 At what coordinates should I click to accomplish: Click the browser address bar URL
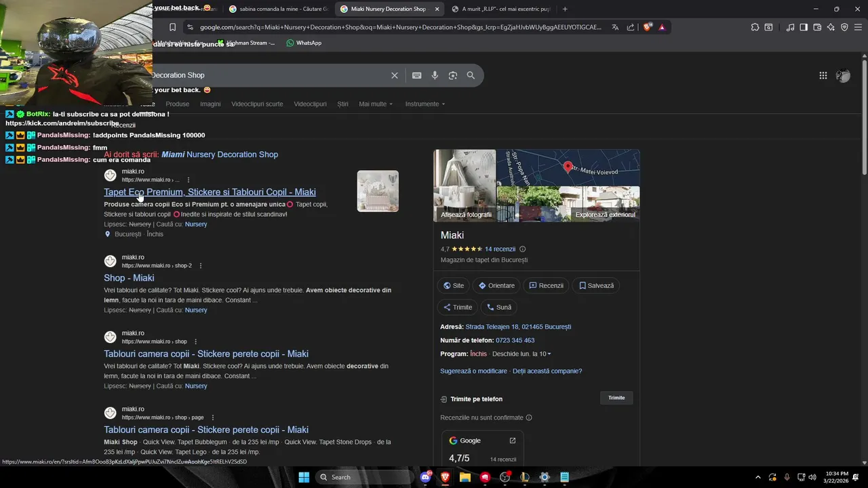pos(400,27)
